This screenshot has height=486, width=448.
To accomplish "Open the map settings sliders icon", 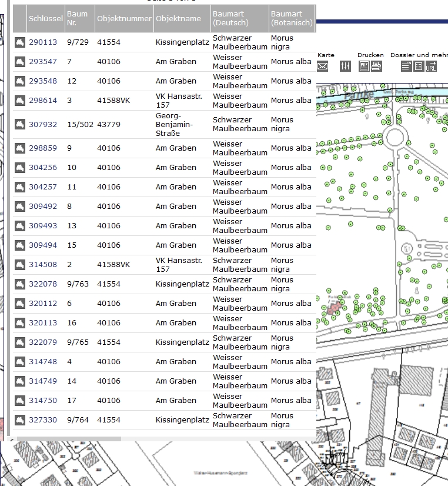I will tap(345, 66).
